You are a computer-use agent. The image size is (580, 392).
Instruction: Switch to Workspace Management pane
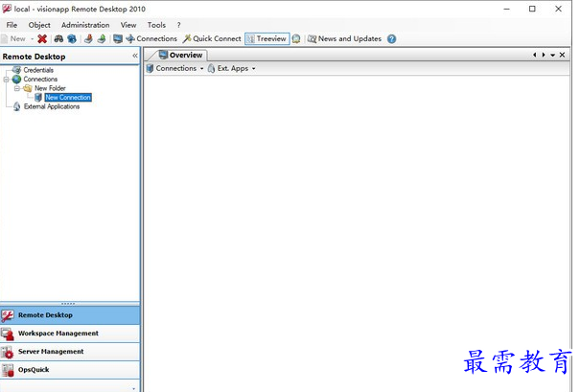70,334
